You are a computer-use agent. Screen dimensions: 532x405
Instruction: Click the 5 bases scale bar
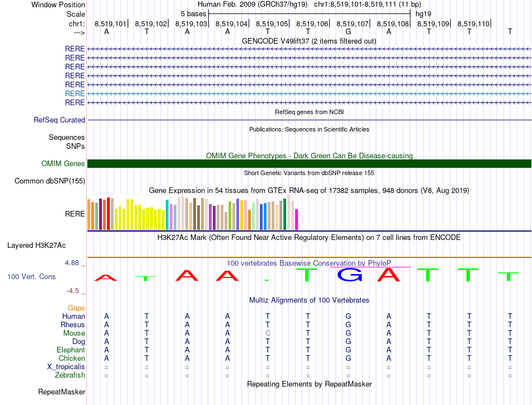(x=309, y=14)
